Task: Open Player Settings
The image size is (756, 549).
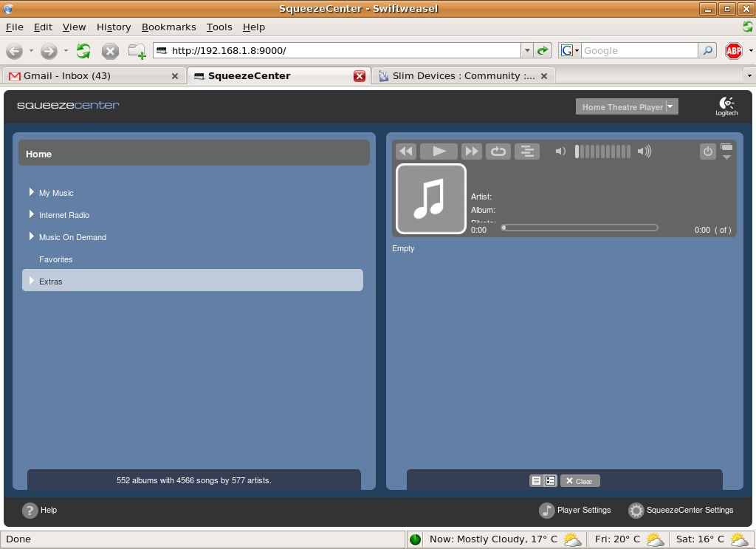Action: click(576, 510)
